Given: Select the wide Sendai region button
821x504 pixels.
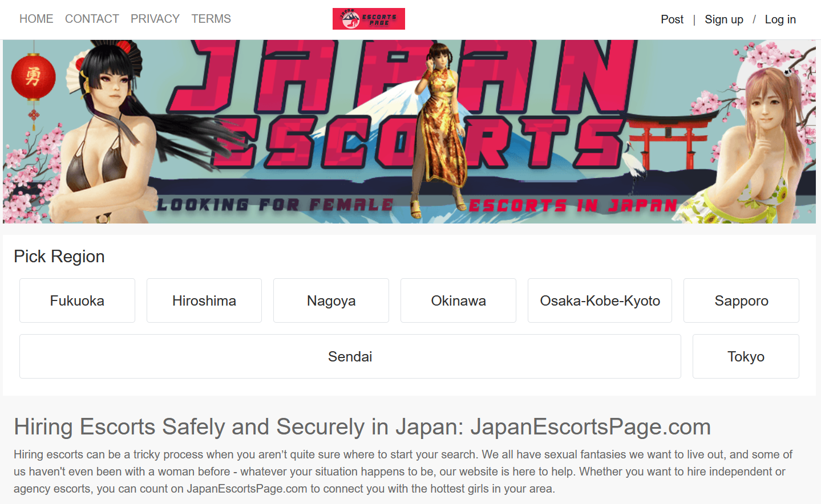Looking at the screenshot, I should click(350, 356).
